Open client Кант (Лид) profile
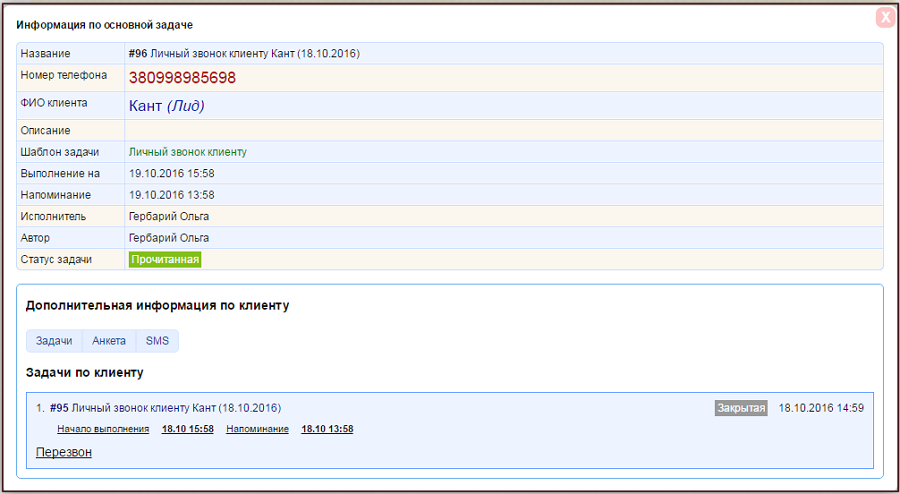 [167, 105]
